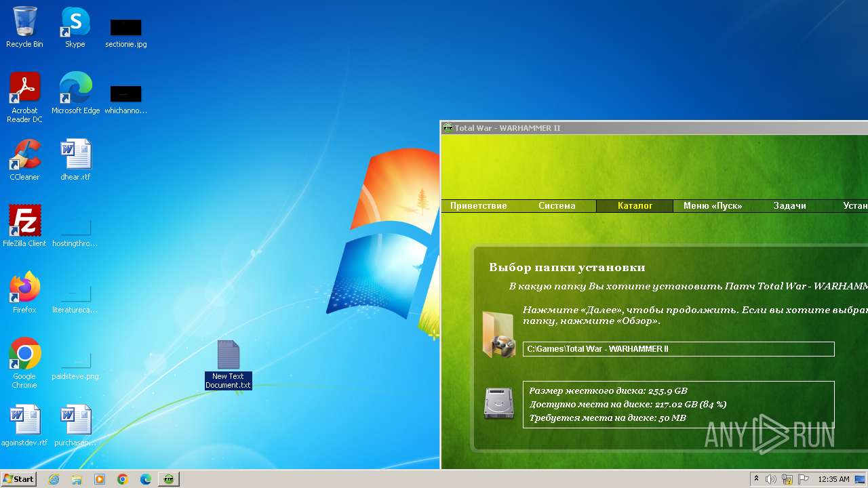Go to the Система installer step

(557, 206)
